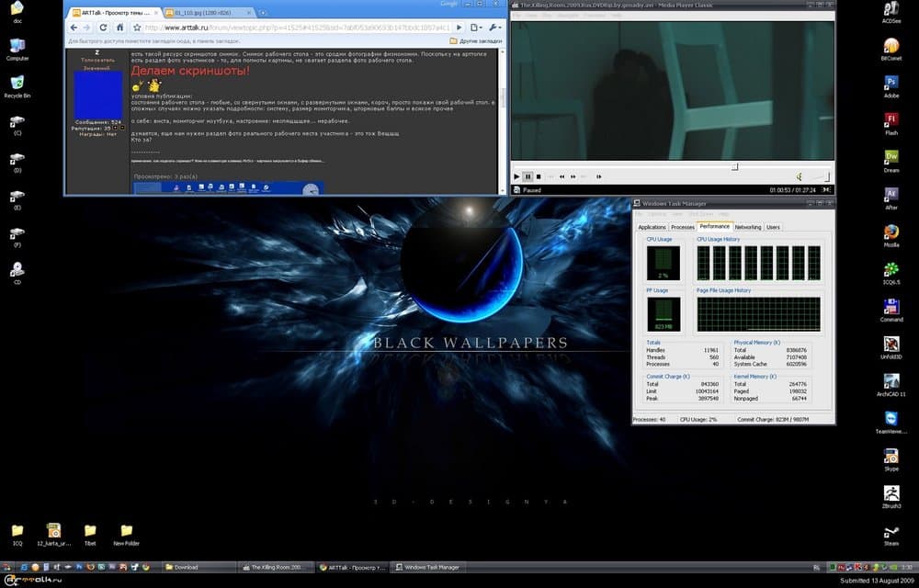
Task: Click the Chrome address bar
Action: tap(297, 28)
